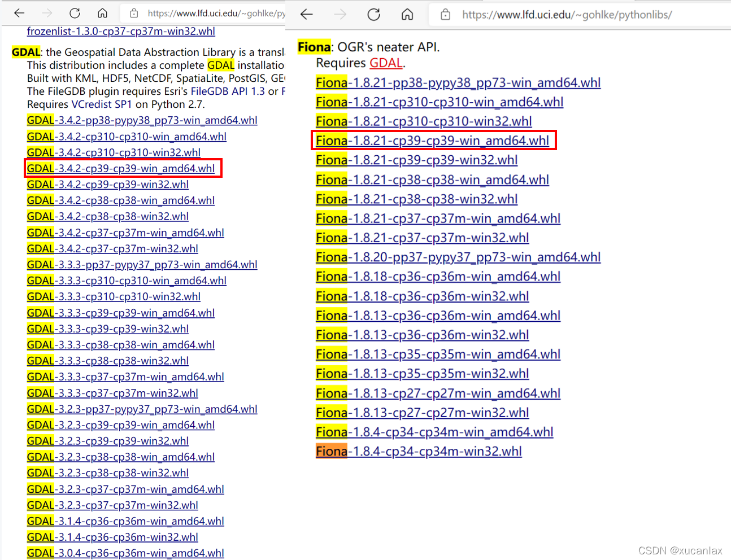The height and width of the screenshot is (560, 731).
Task: Download Fiona-1.8.13-cp35-cp35m-win32.whl
Action: tap(422, 374)
